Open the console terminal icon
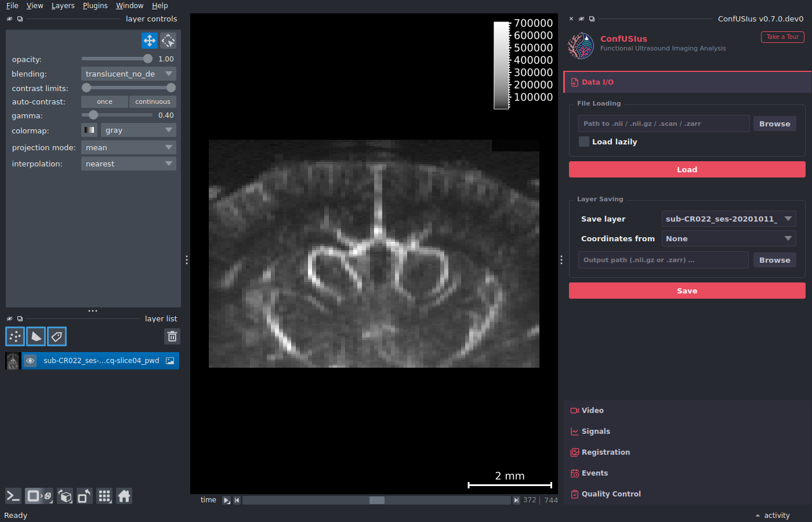The width and height of the screenshot is (812, 522). 13,496
